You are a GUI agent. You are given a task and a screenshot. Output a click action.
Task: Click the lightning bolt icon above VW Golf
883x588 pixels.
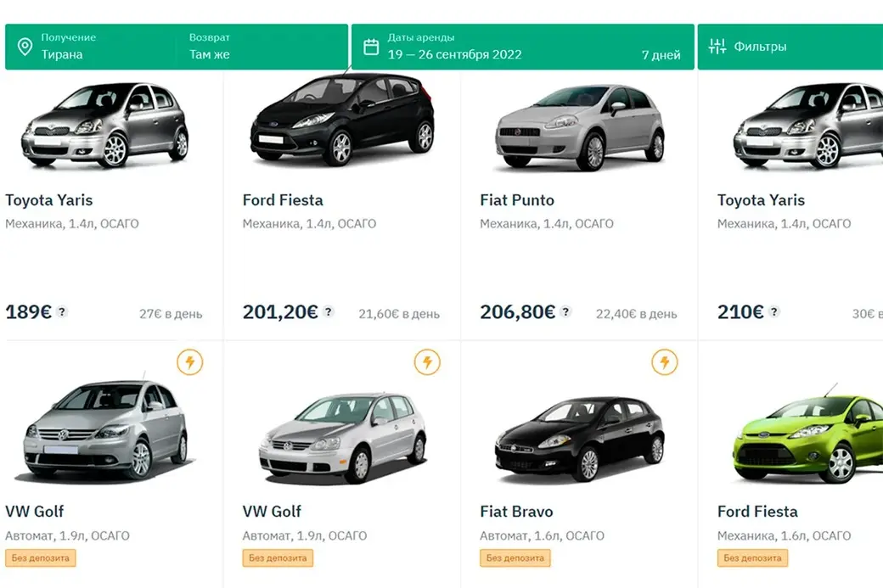(x=188, y=361)
